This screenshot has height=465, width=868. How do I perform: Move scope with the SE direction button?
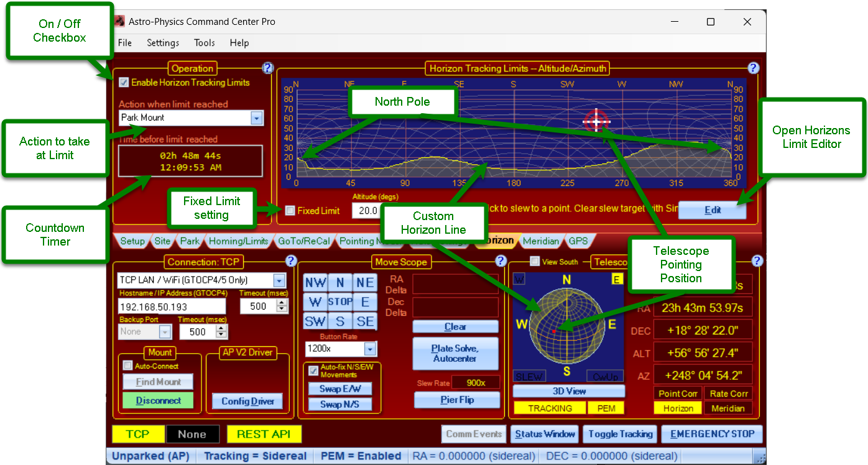365,321
